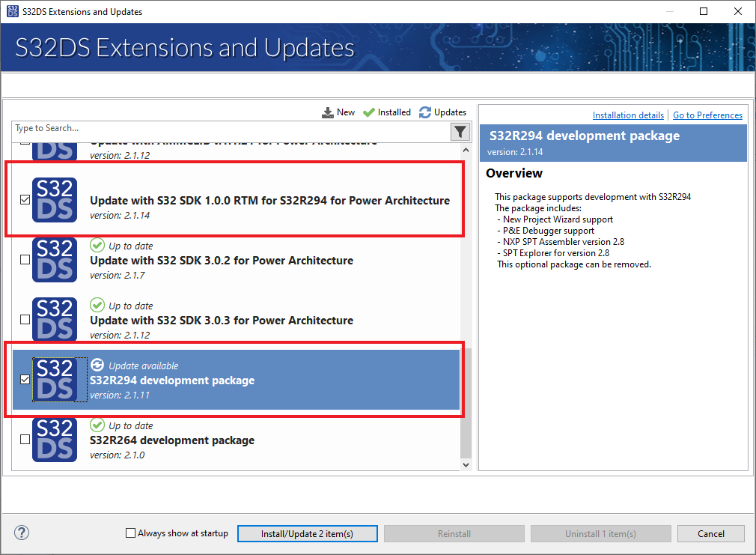Click the Up to date icon for SDK 3.0.3
This screenshot has height=555, width=756.
[97, 305]
